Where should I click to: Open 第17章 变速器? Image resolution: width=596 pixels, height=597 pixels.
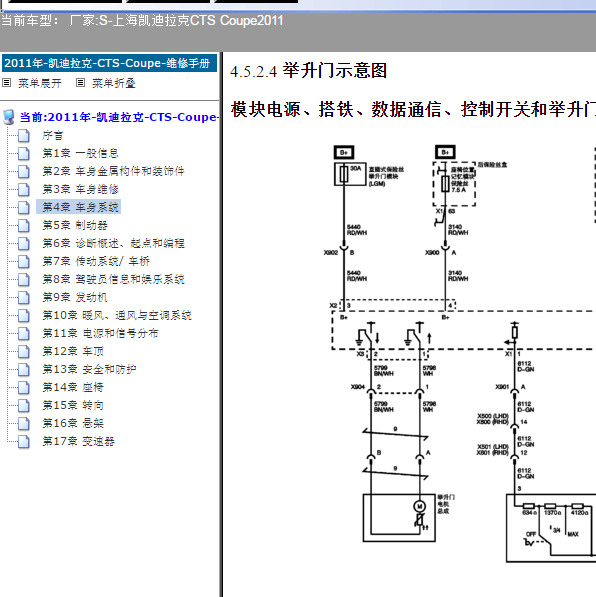click(x=78, y=441)
